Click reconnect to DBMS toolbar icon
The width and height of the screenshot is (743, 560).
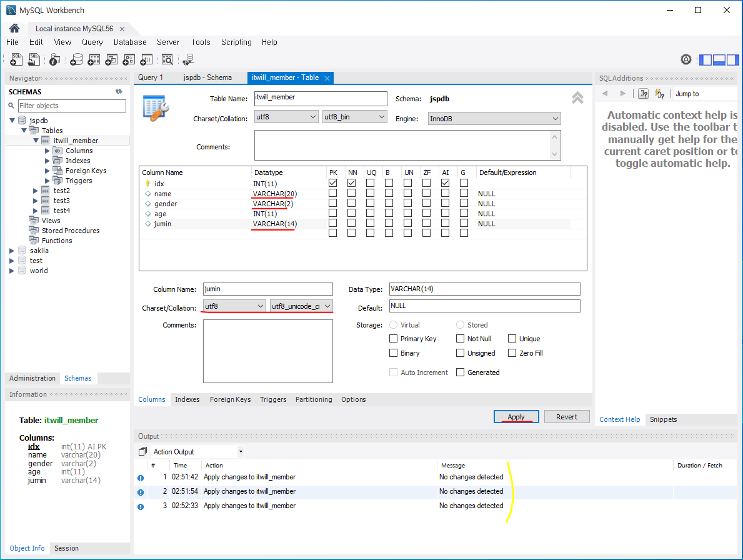188,60
